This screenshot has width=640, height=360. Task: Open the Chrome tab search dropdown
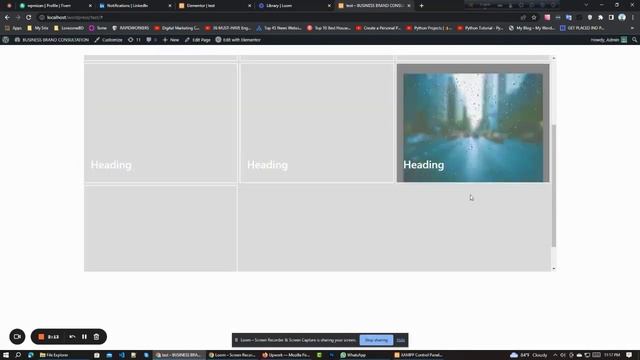coord(586,5)
